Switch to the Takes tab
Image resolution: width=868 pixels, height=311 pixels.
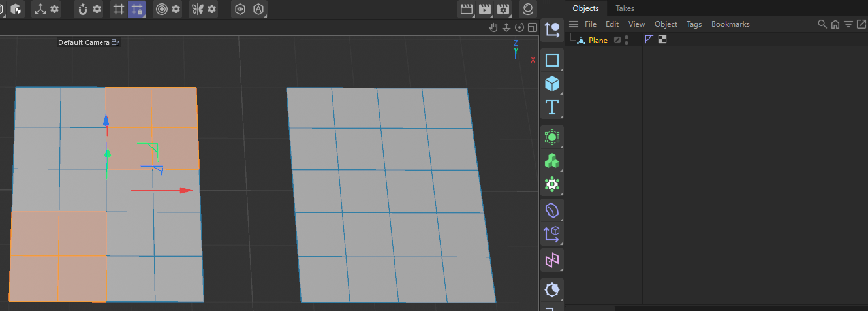click(x=625, y=8)
